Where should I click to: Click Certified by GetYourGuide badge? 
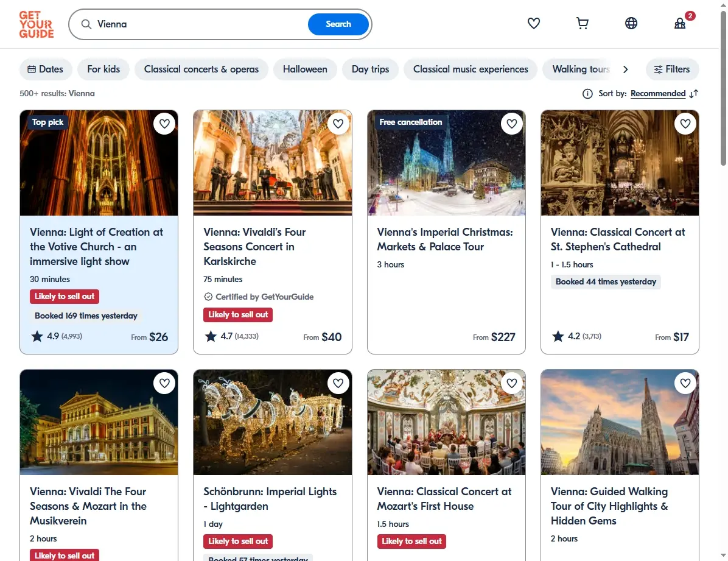point(259,297)
